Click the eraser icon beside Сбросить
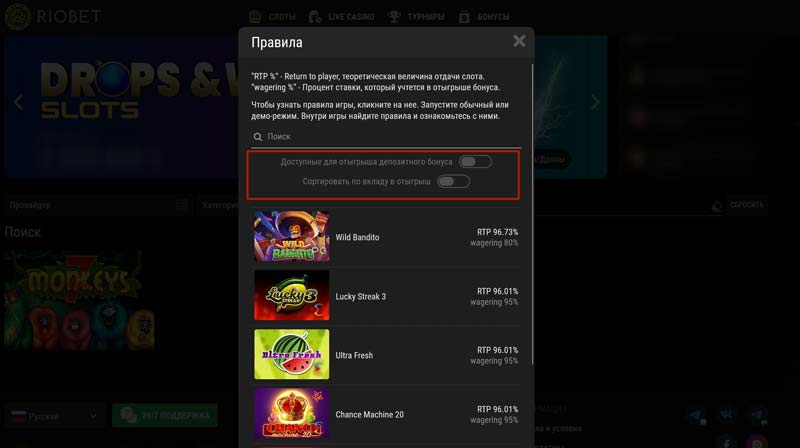Screen dimensions: 800x448 tap(717, 205)
